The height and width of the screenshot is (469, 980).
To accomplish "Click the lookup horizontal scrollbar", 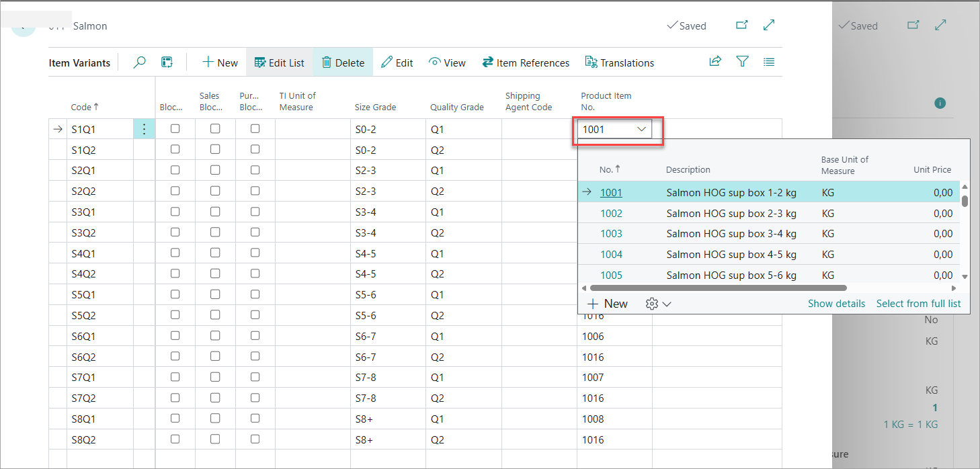I will pos(717,288).
